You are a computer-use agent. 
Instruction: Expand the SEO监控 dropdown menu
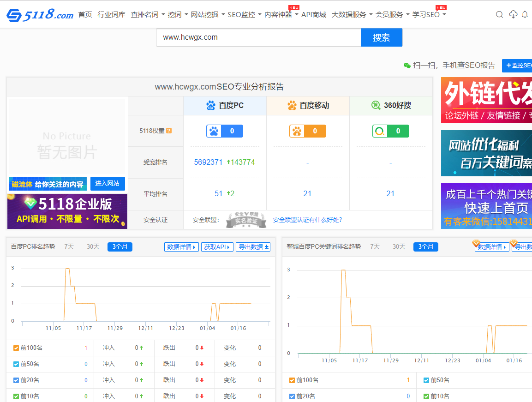click(x=245, y=15)
